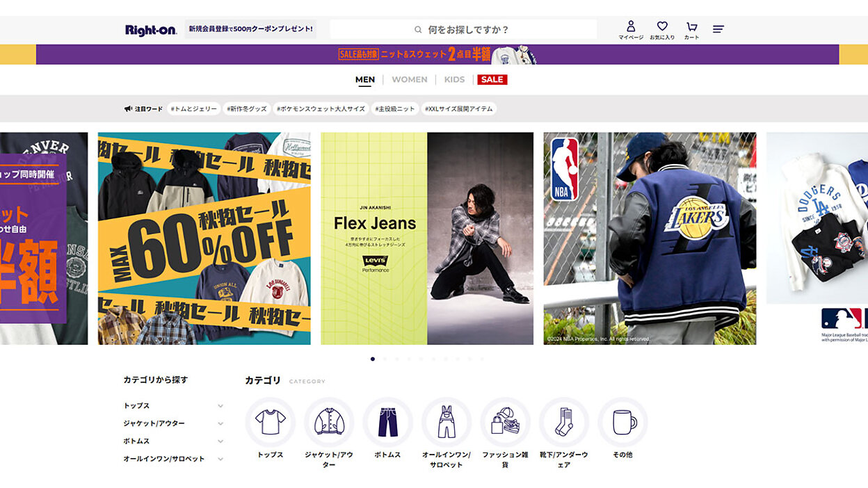Click the #新作冬グッズ tag

[x=247, y=109]
